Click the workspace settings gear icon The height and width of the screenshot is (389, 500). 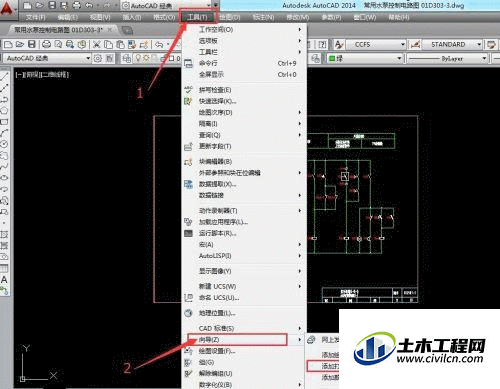[98, 59]
